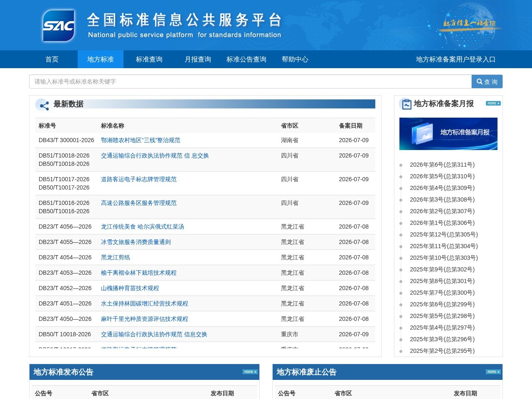Viewport: 532px width, 399px height.
Task: Open 帮助中心 in navigation bar
Action: point(295,59)
